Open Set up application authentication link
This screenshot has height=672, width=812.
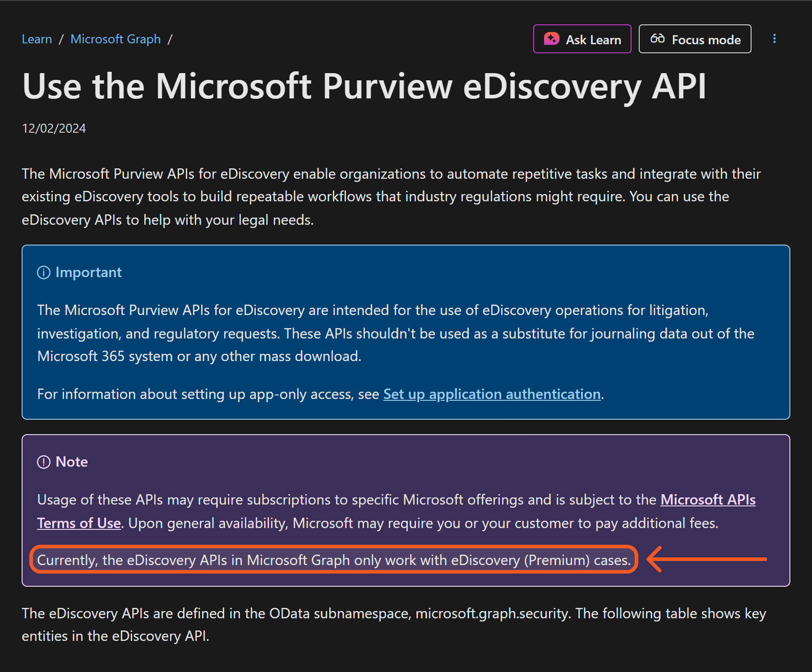(x=492, y=394)
